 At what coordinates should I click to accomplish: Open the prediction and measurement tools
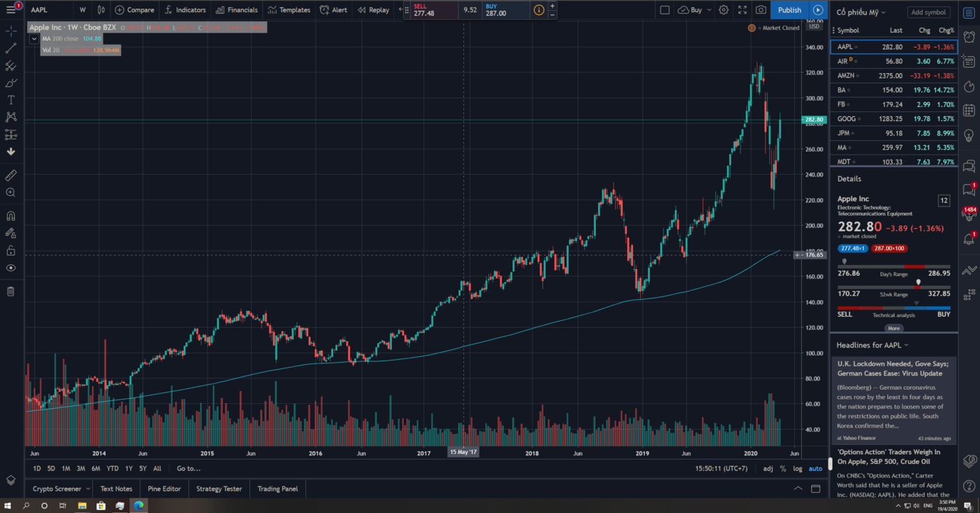point(11,134)
